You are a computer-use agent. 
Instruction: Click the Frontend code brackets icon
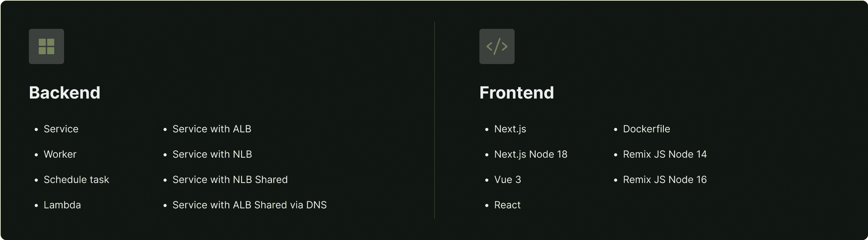pyautogui.click(x=497, y=46)
